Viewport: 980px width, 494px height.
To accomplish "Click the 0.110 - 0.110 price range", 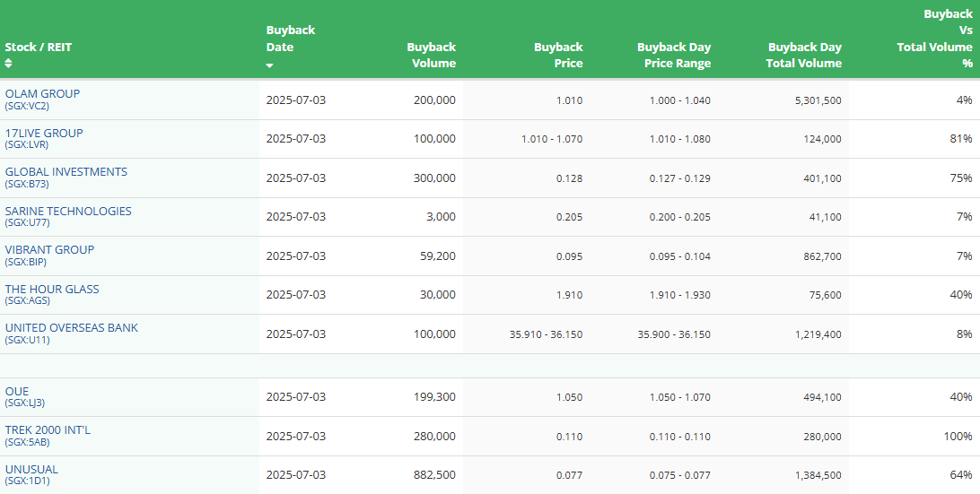I will [680, 437].
